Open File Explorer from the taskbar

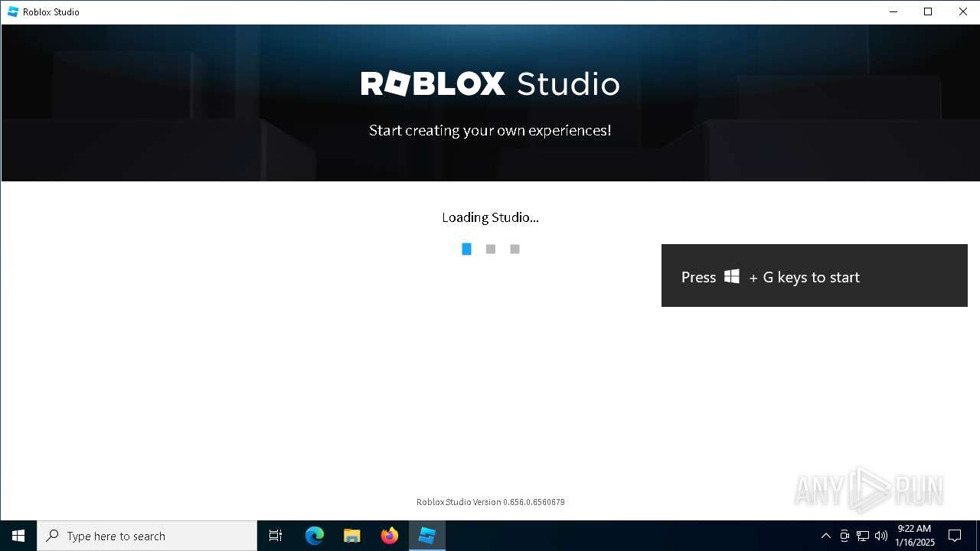pos(352,536)
